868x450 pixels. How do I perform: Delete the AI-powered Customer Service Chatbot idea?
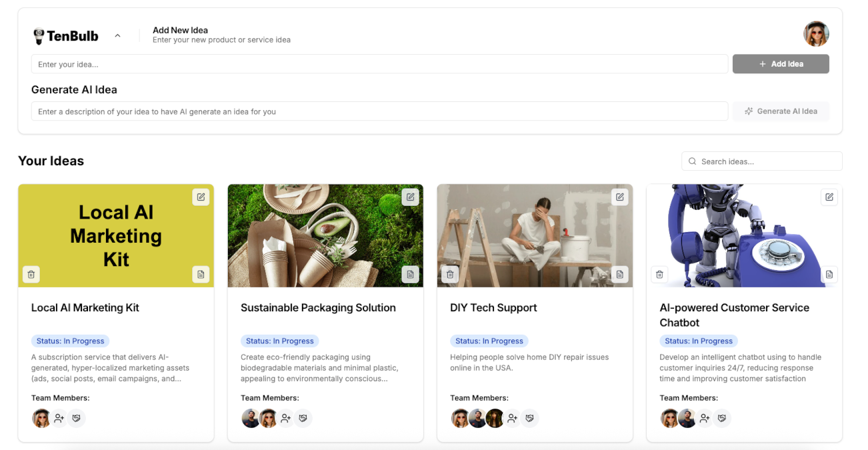point(659,274)
